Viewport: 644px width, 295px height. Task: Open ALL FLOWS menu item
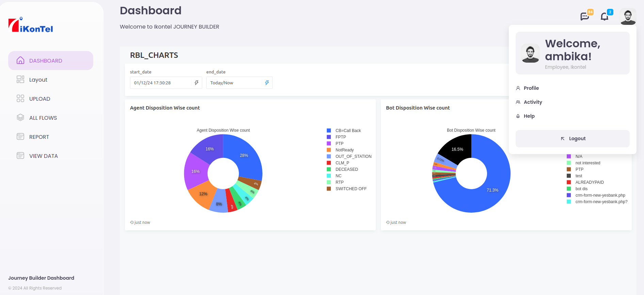tap(51, 118)
